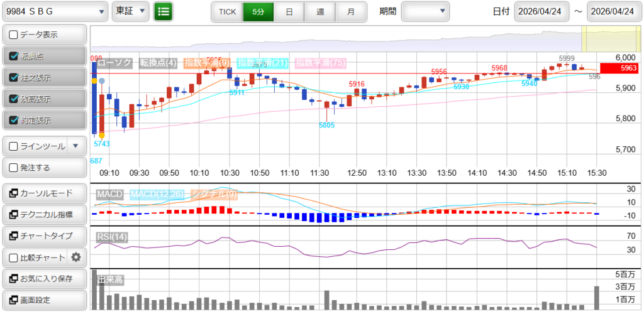Viewport: 644px width, 314px height.
Task: Uncheck the 転換点 checkbox
Action: click(x=14, y=56)
